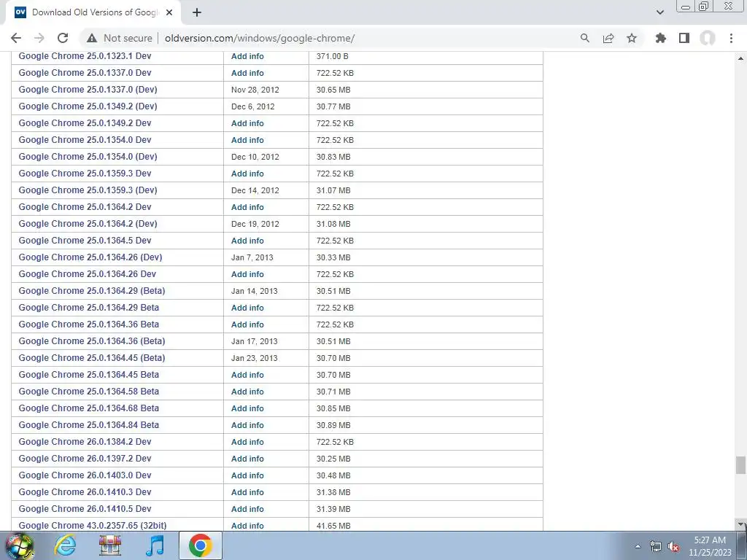The height and width of the screenshot is (560, 747).
Task: Open the Not secure site warning
Action: click(x=120, y=38)
